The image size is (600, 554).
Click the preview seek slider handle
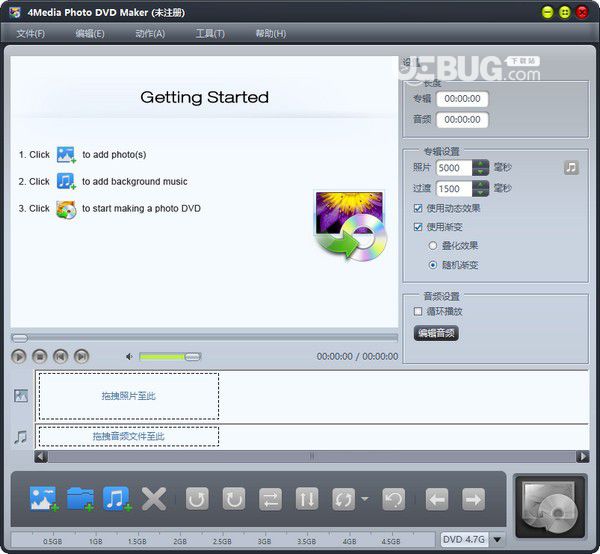20,338
